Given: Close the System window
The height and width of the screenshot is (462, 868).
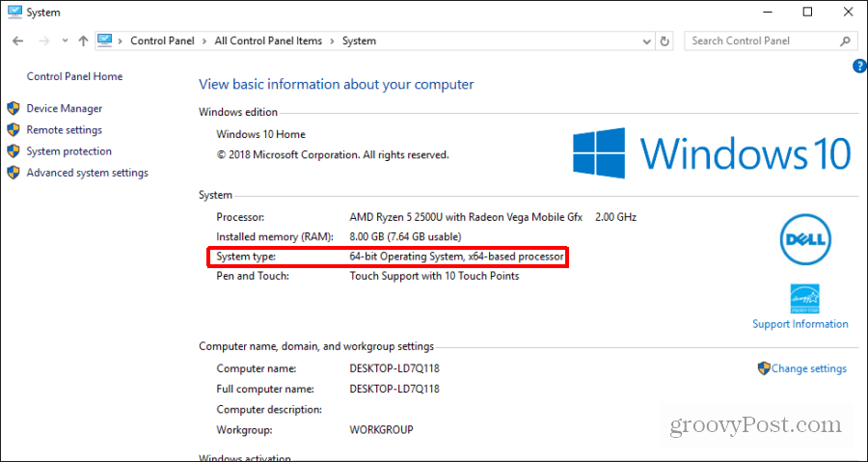Looking at the screenshot, I should pyautogui.click(x=848, y=13).
